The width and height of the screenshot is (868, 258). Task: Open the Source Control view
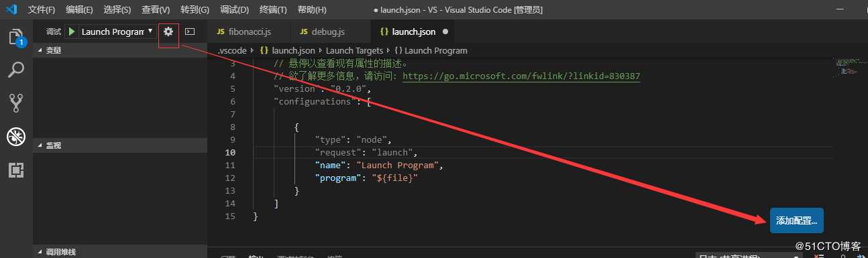(16, 103)
